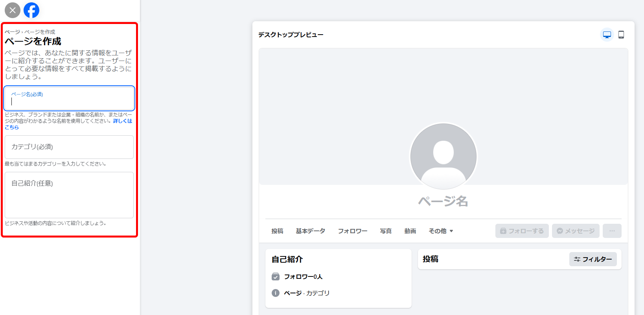Click the 自己紹介 card heading

pos(287,259)
